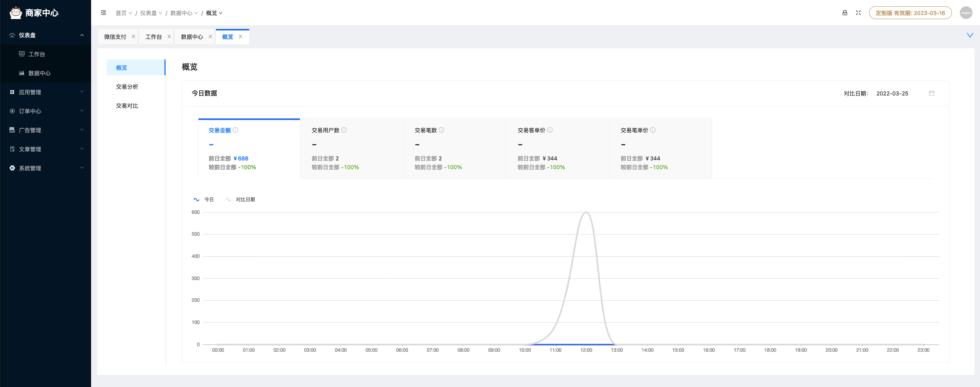Collapse sidebar with the menu fold icon
Screen dimensions: 980x387
click(x=103, y=13)
